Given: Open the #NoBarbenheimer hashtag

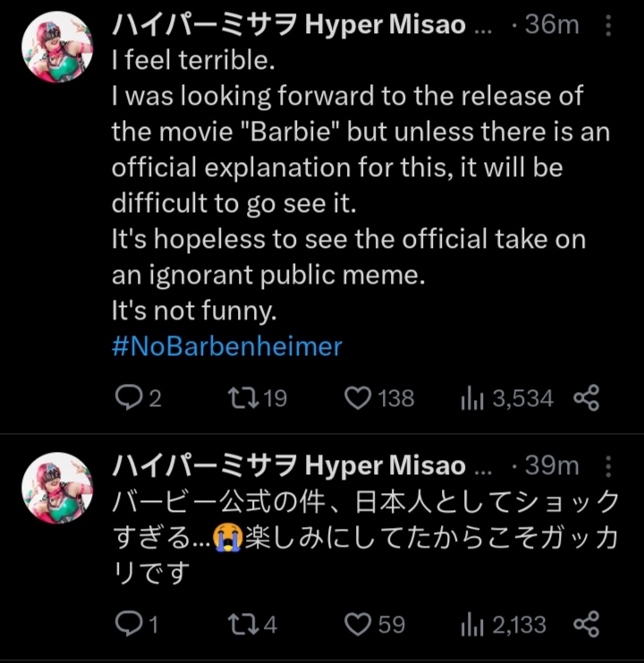Looking at the screenshot, I should [226, 346].
